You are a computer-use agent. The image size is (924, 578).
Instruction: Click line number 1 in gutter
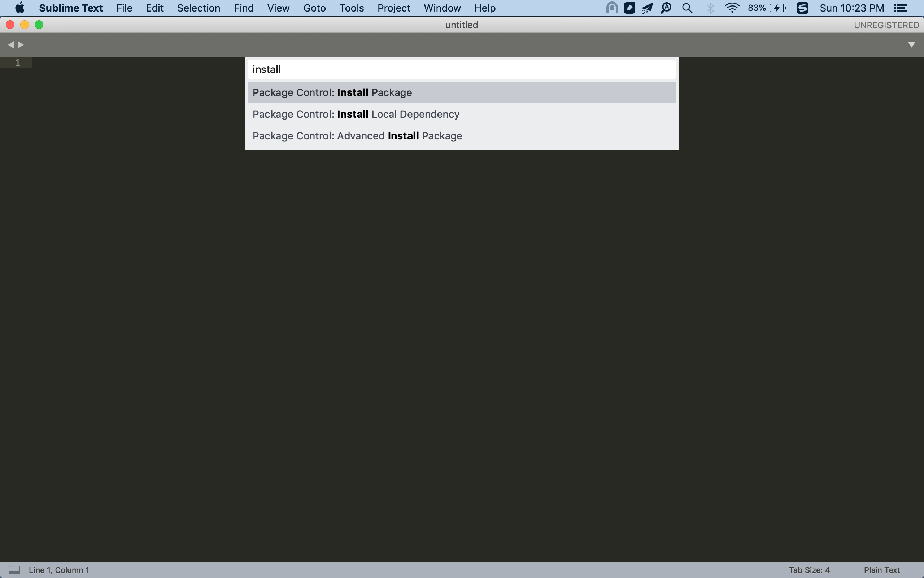click(x=18, y=63)
